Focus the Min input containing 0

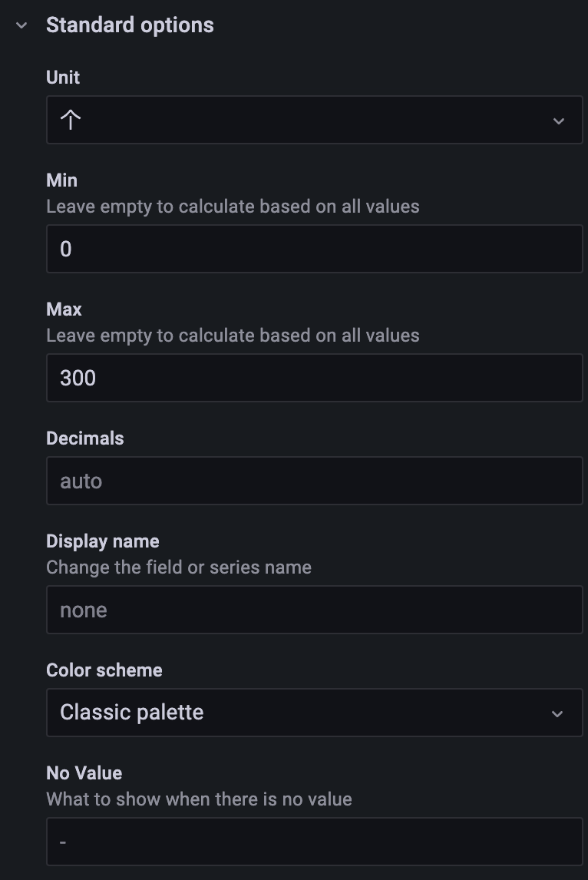click(x=314, y=249)
